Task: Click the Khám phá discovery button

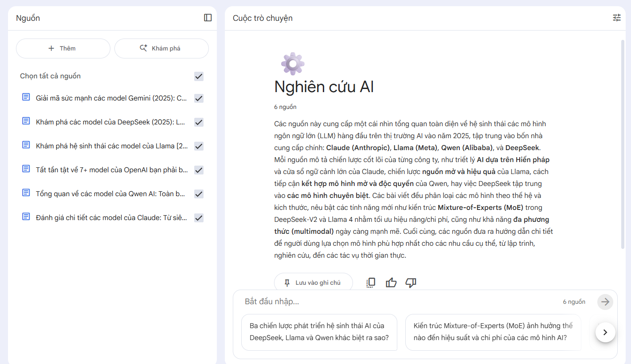Action: [x=161, y=48]
